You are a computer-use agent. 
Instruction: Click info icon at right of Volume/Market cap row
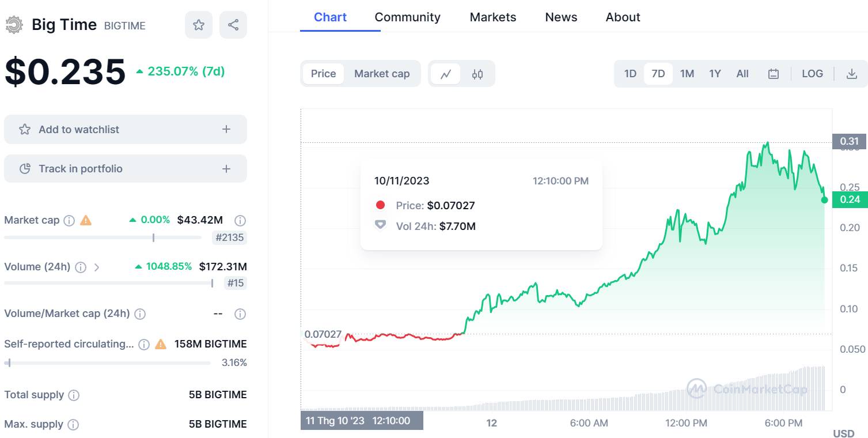point(240,314)
